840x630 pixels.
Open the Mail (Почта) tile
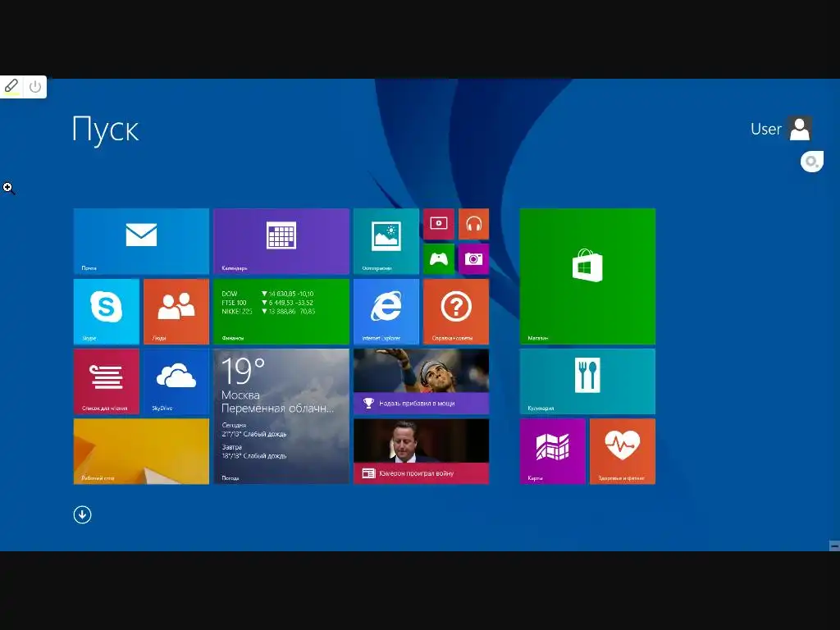pyautogui.click(x=141, y=242)
